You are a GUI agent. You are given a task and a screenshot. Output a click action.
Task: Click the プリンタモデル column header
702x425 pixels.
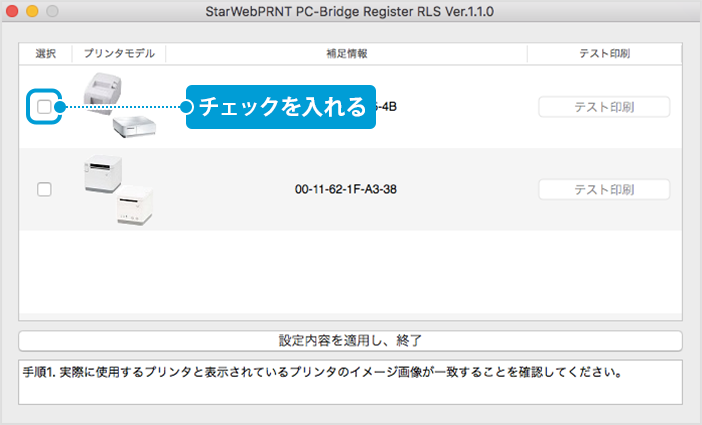[119, 54]
